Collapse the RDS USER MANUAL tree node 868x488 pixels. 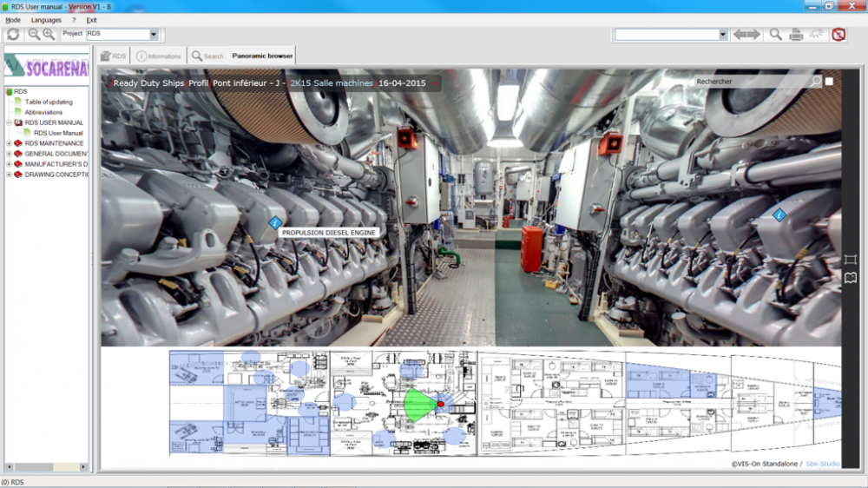9,122
